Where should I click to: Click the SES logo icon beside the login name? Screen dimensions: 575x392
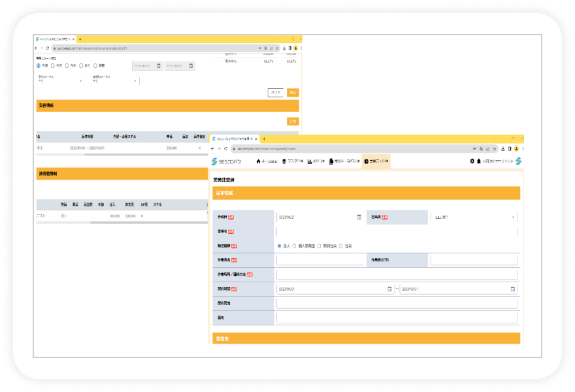click(x=519, y=161)
